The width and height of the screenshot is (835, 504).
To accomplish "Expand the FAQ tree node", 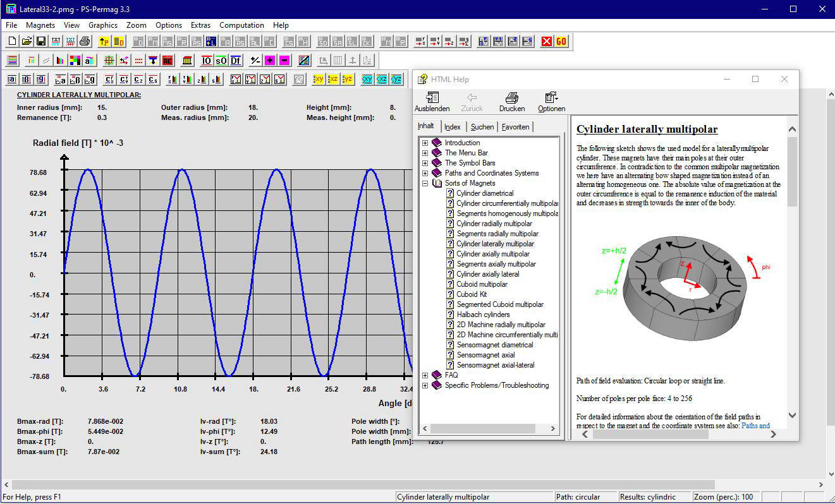I will coord(425,375).
